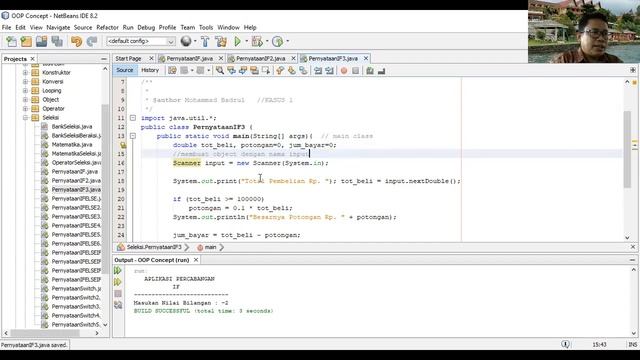
Task: Expand the Konstruktor package node
Action: [25, 73]
